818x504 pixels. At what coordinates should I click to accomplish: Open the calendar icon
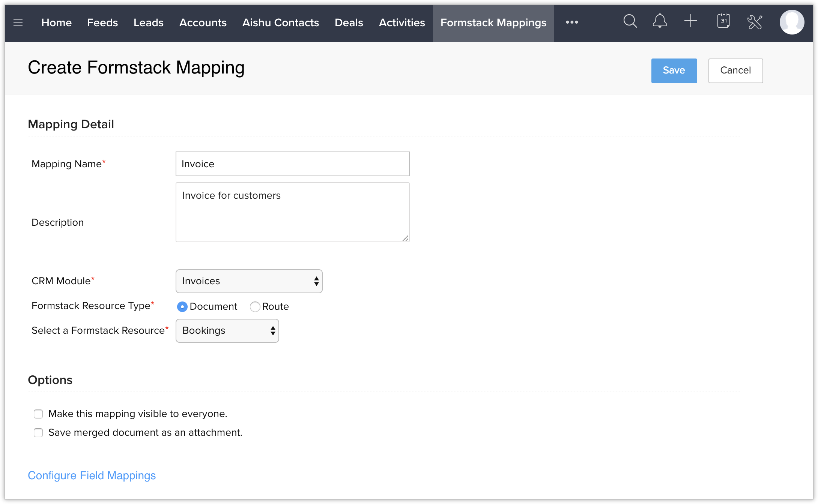(723, 21)
